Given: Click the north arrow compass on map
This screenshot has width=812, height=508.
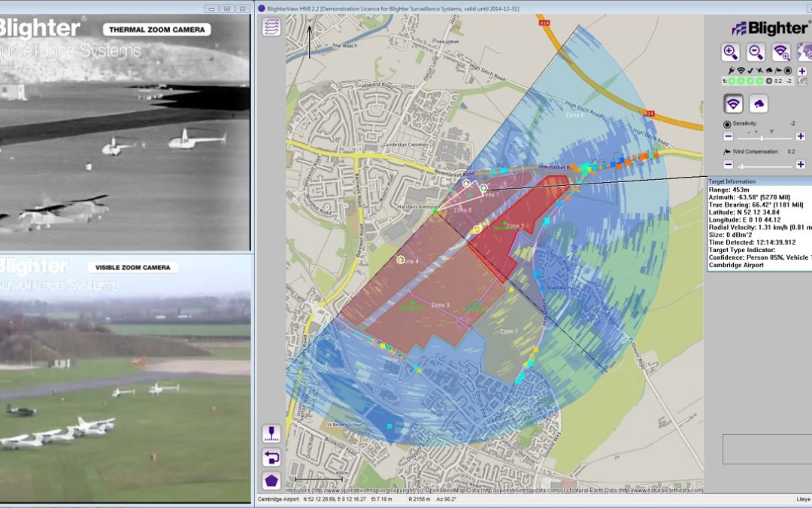Looking at the screenshot, I should [x=310, y=39].
